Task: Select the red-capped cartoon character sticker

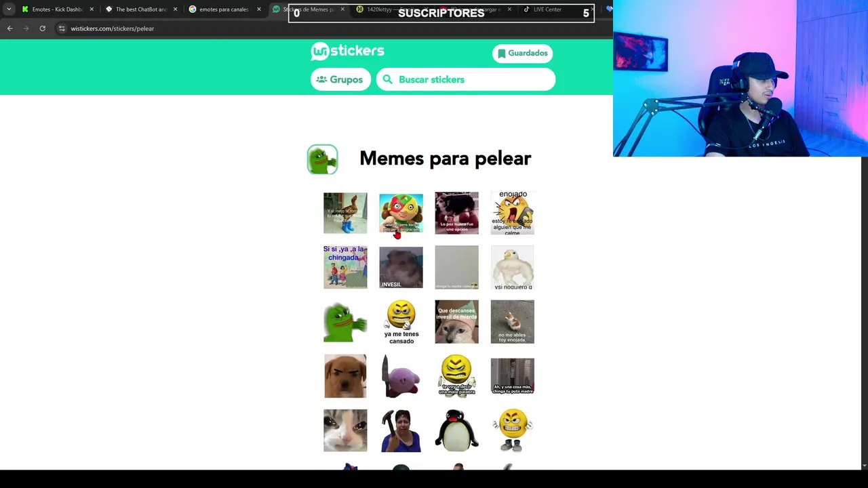Action: 401,213
